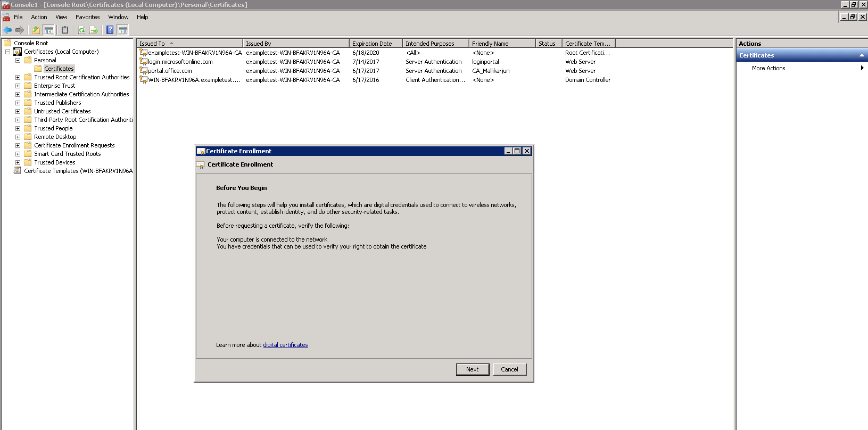This screenshot has height=430, width=868.
Task: Open the Favorites menu
Action: pyautogui.click(x=88, y=17)
